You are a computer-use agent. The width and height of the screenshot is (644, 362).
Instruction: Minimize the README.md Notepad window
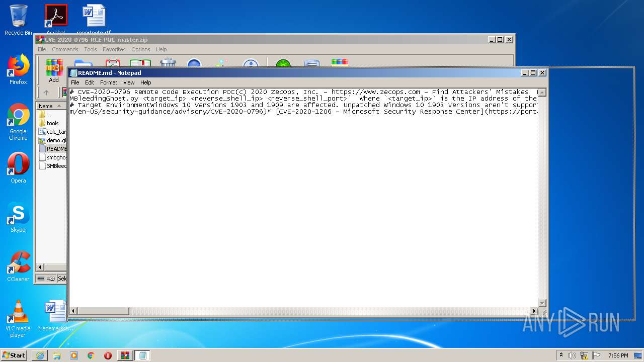(525, 73)
